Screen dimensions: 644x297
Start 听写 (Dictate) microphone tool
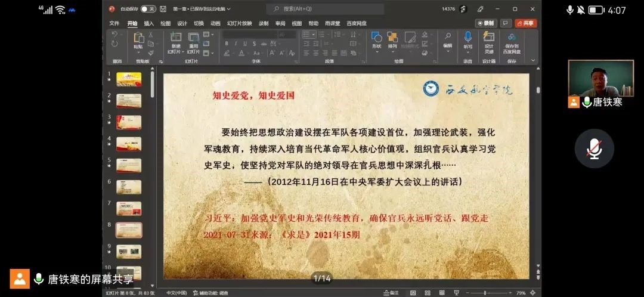click(468, 38)
